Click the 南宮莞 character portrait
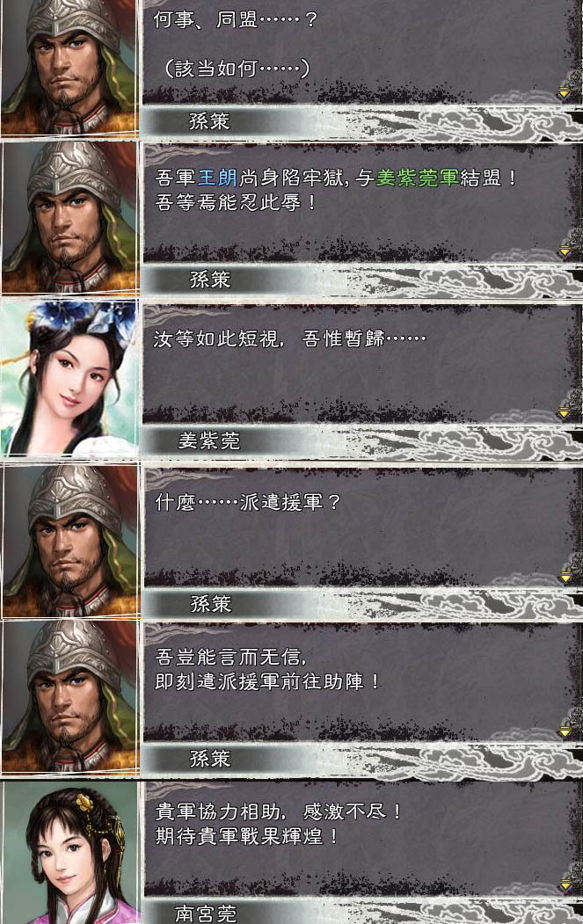 70,854
